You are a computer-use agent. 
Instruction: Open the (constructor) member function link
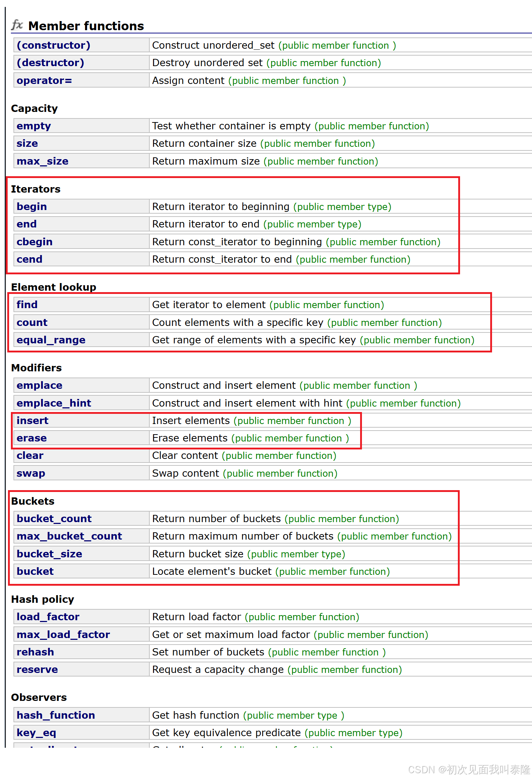tap(53, 45)
